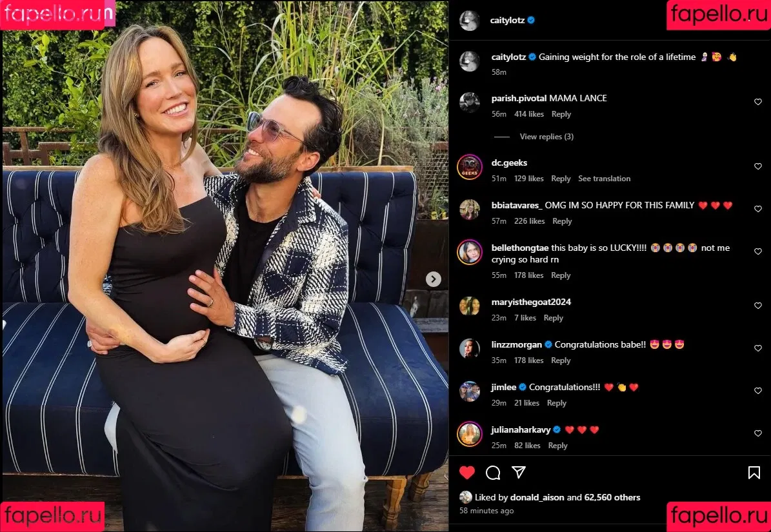Share the post using paper plane icon

coord(519,472)
